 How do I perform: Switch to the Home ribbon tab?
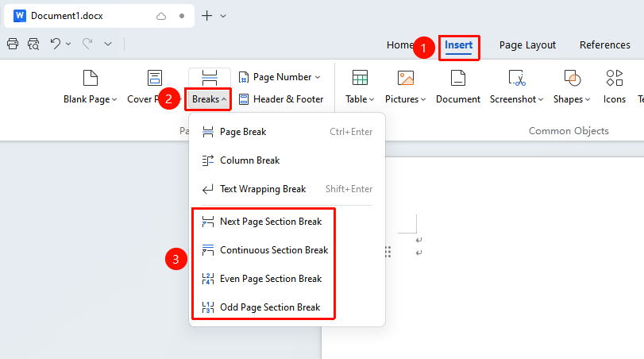pyautogui.click(x=399, y=44)
